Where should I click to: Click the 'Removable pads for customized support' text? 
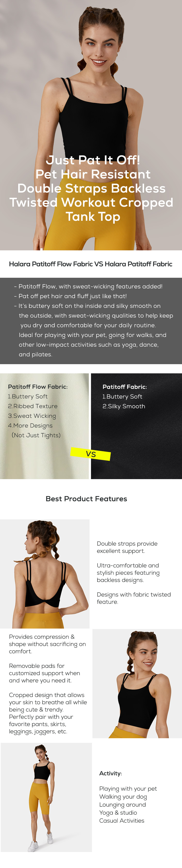pos(44,673)
